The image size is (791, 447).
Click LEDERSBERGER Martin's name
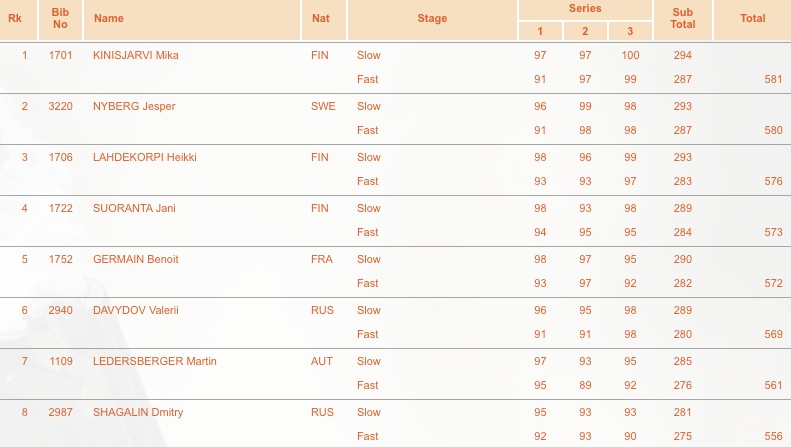coord(155,361)
